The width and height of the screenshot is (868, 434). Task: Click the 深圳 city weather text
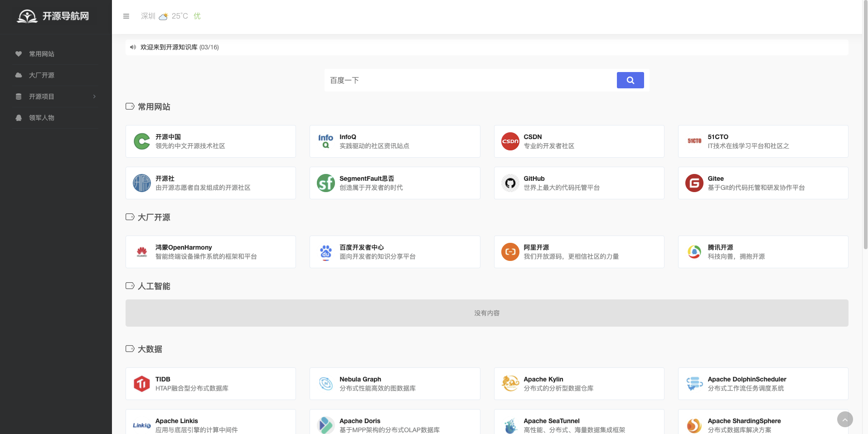(148, 16)
